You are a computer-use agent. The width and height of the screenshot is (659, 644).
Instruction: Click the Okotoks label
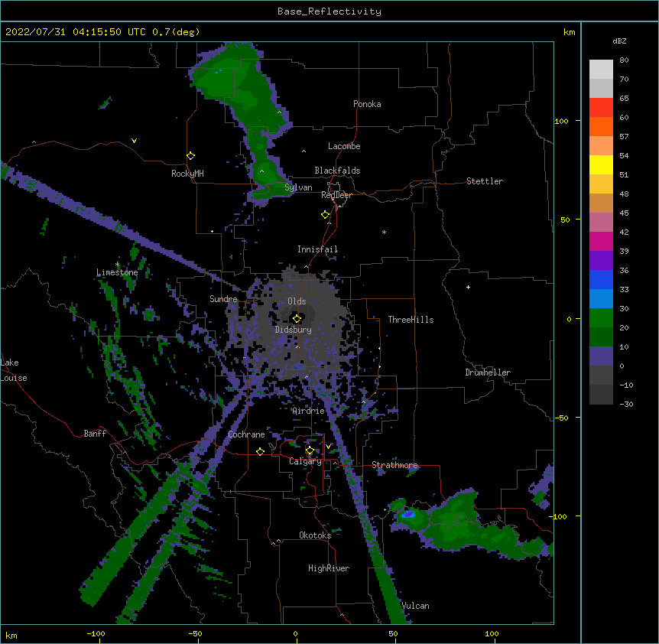315,535
